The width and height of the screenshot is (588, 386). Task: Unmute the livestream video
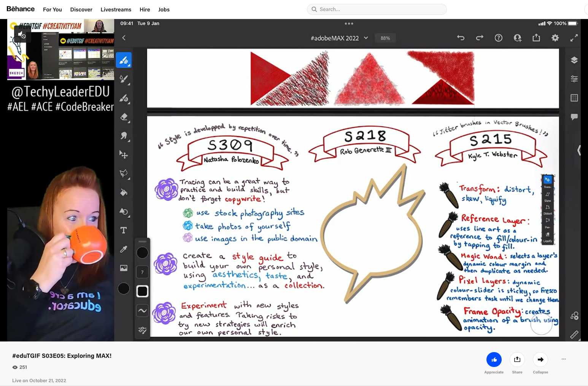pos(22,35)
